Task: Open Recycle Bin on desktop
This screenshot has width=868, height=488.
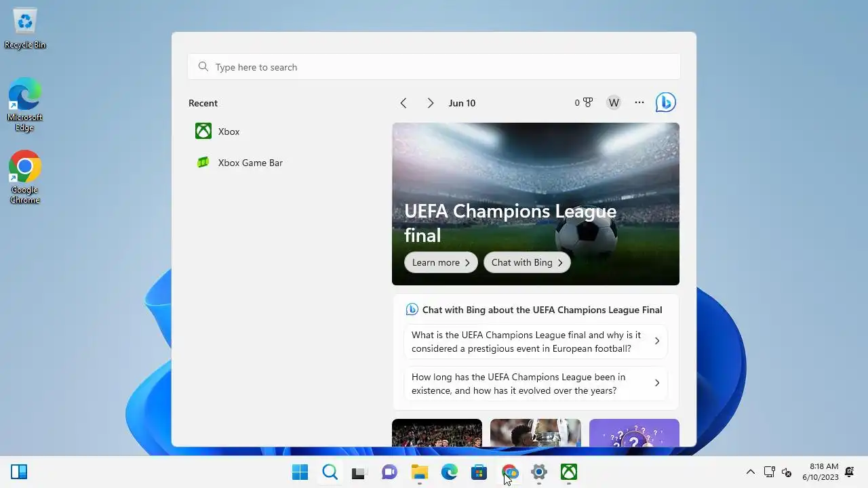Action: point(25,28)
